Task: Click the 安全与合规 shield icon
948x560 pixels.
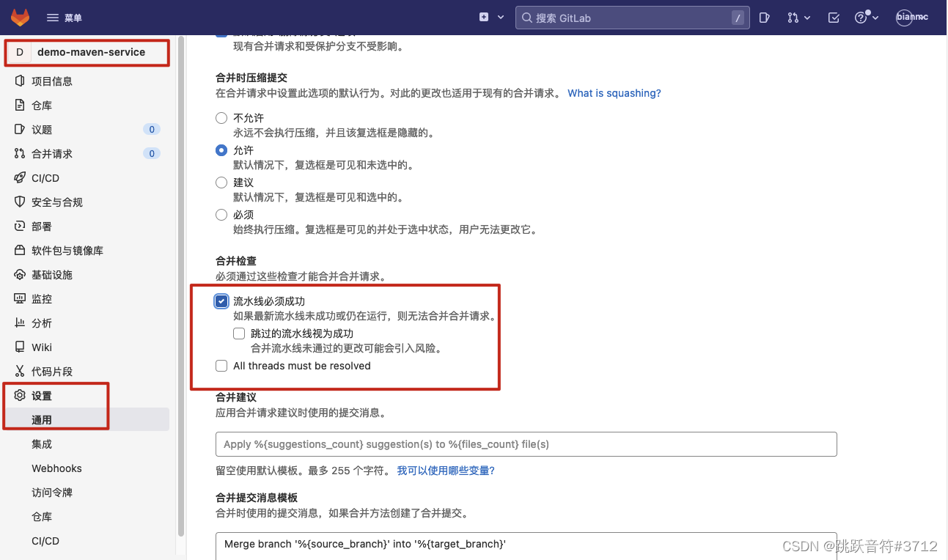Action: 20,202
